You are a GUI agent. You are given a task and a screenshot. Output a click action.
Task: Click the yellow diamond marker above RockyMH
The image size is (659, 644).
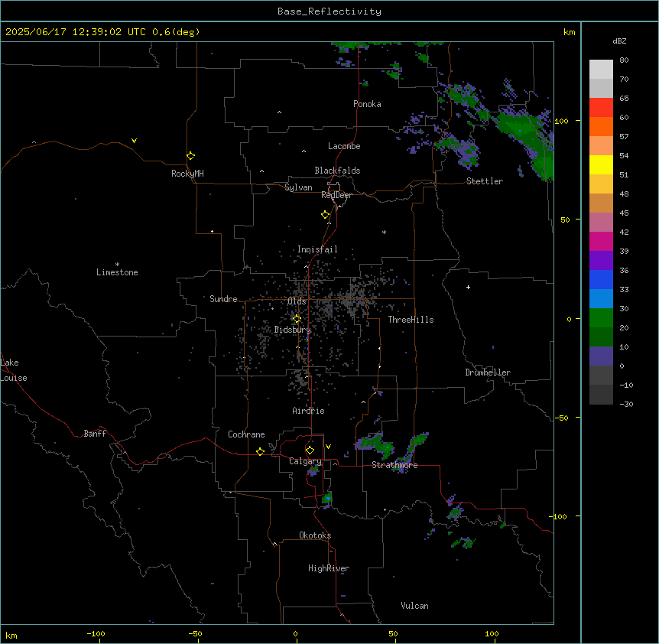[190, 156]
